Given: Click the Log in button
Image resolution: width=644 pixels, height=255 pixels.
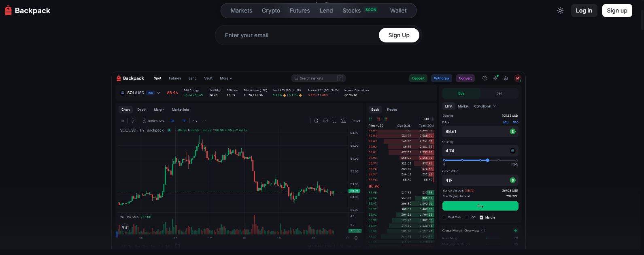Looking at the screenshot, I should 584,11.
